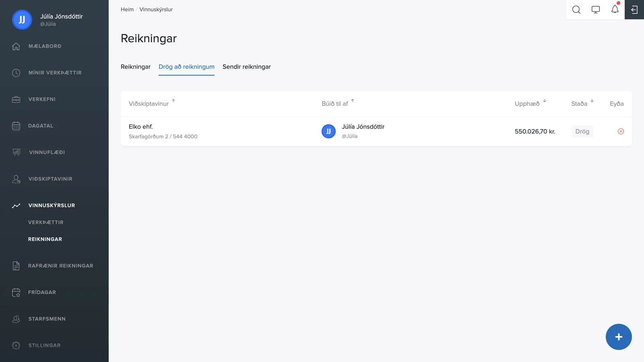The image size is (644, 362).
Task: Click the Frídagar calendar star icon
Action: point(16,292)
